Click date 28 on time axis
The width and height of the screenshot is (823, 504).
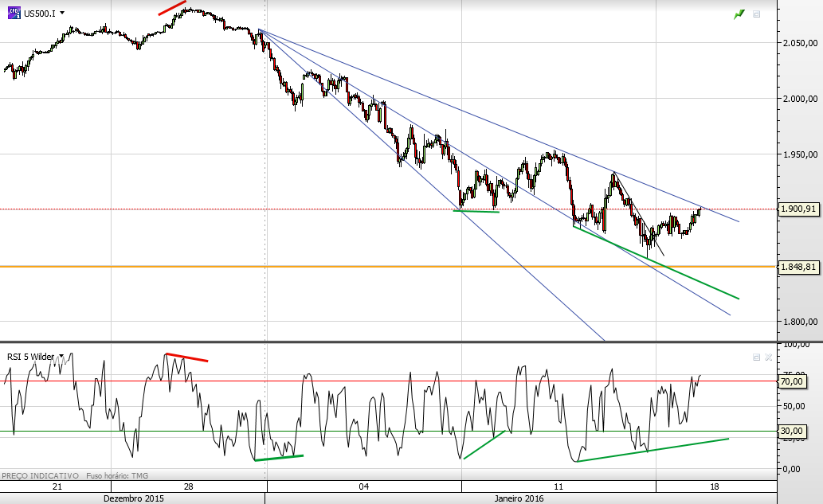pyautogui.click(x=189, y=486)
